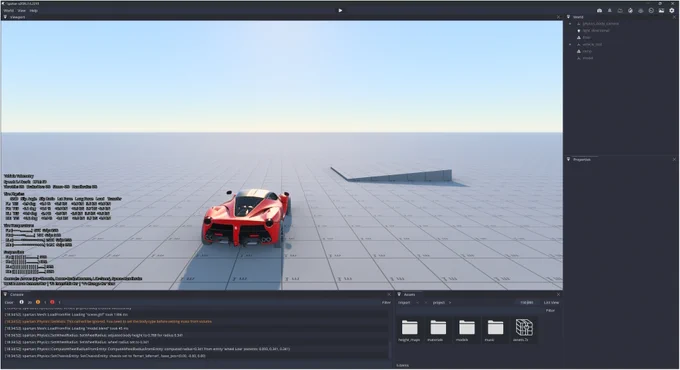The image size is (680, 370).
Task: Close the Console panel
Action: (389, 295)
